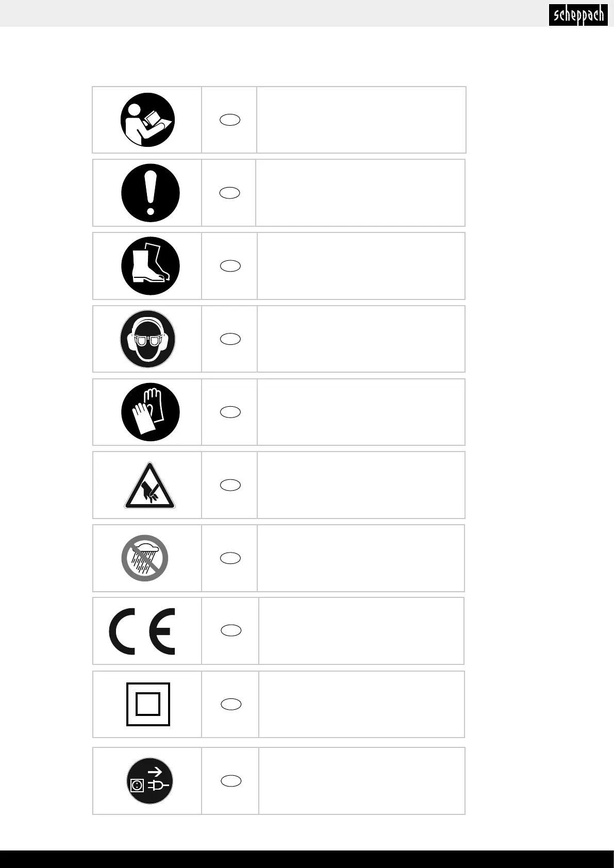
Task: Click the read-the-manual symbol
Action: (x=148, y=120)
